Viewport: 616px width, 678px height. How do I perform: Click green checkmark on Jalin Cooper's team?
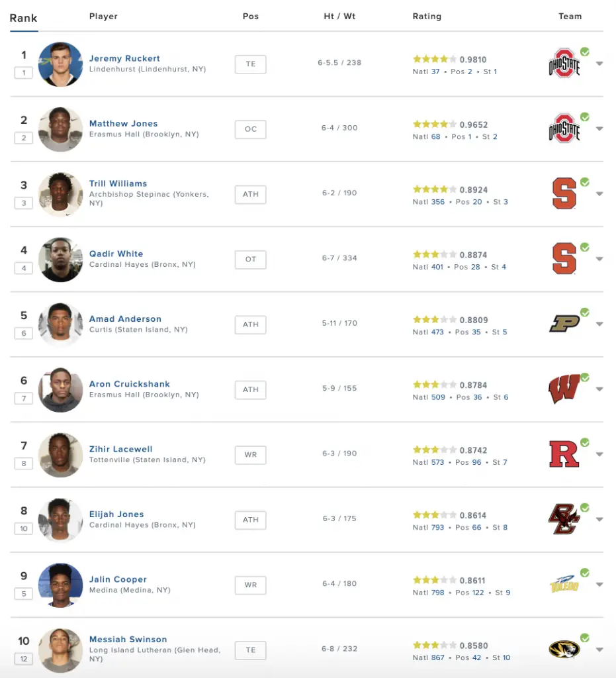pyautogui.click(x=585, y=573)
